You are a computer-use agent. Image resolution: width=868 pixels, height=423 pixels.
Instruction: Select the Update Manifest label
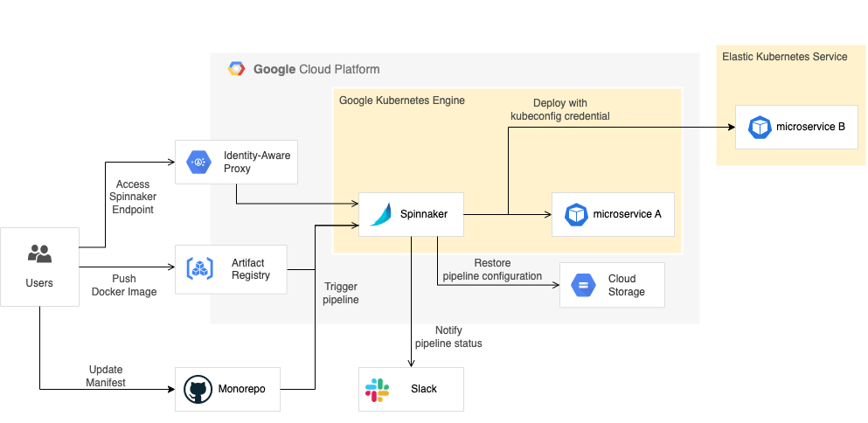click(x=106, y=376)
